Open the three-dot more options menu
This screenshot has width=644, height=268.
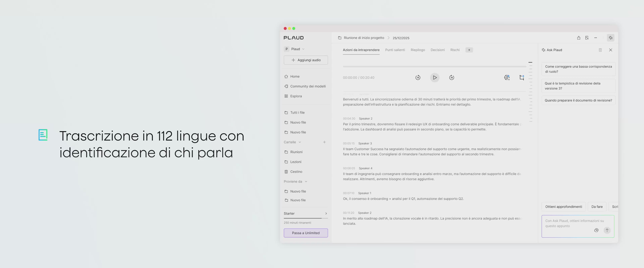(596, 38)
